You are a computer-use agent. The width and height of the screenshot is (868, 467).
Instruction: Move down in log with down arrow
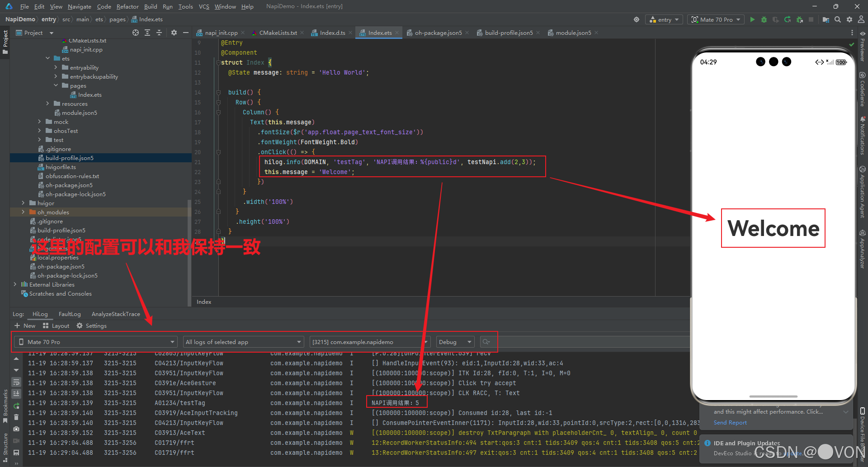click(16, 370)
